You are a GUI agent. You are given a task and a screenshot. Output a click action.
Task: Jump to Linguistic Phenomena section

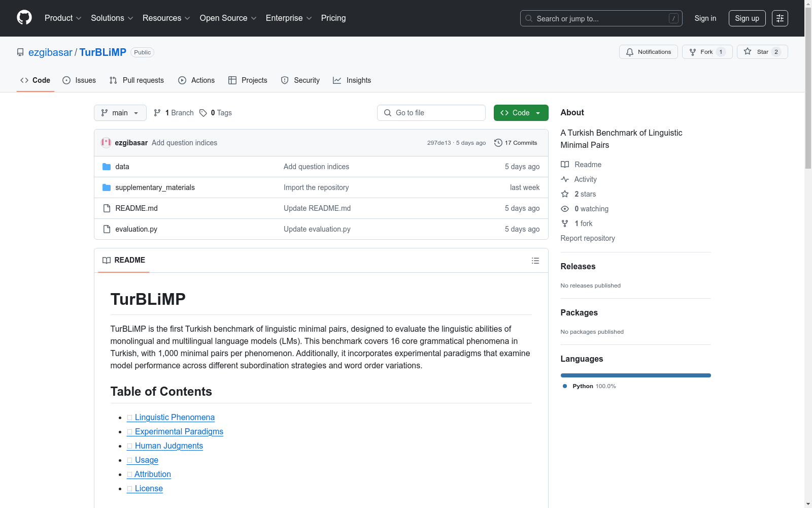click(171, 417)
